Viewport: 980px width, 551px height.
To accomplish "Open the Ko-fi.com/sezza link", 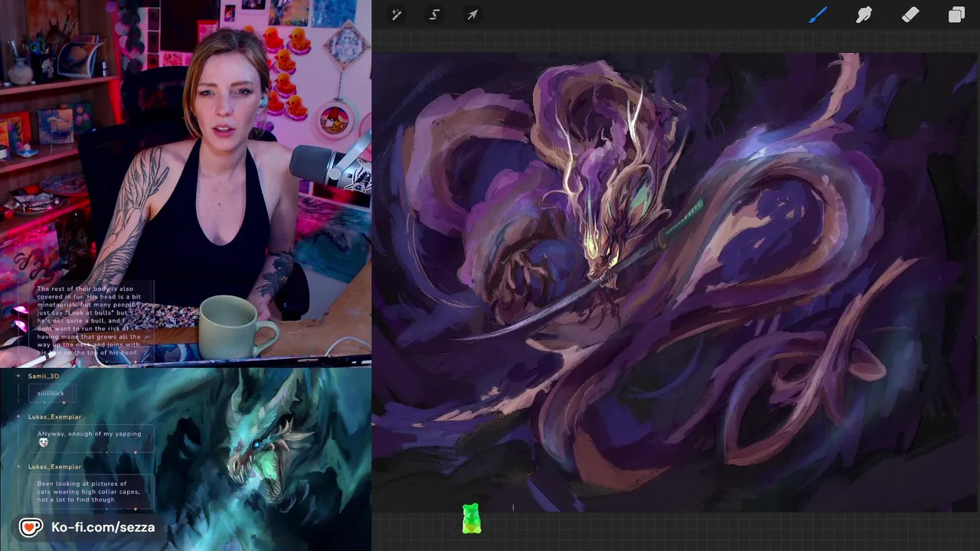I will [x=103, y=527].
